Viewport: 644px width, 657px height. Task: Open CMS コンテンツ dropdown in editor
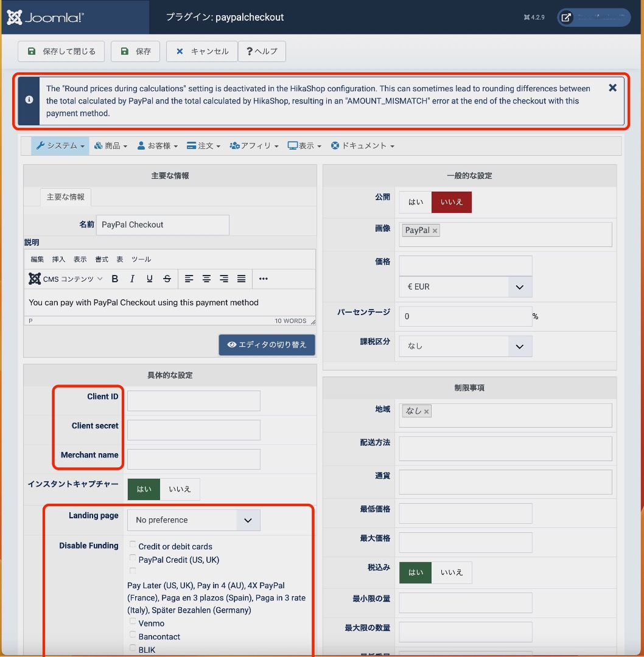click(66, 279)
